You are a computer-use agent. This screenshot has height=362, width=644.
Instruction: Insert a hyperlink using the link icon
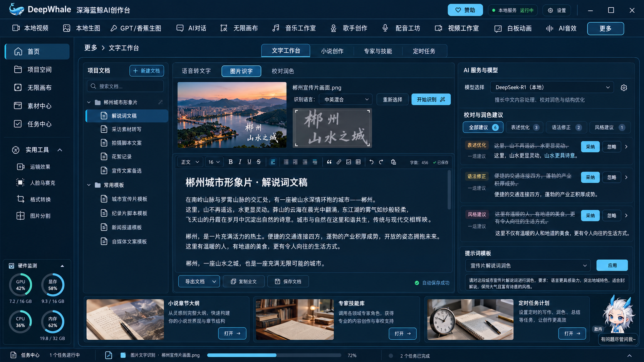(x=339, y=162)
